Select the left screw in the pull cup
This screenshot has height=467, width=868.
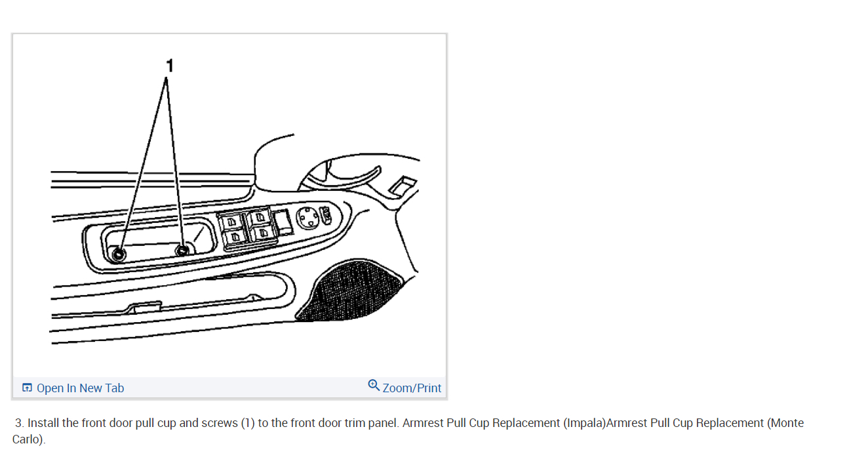point(119,254)
